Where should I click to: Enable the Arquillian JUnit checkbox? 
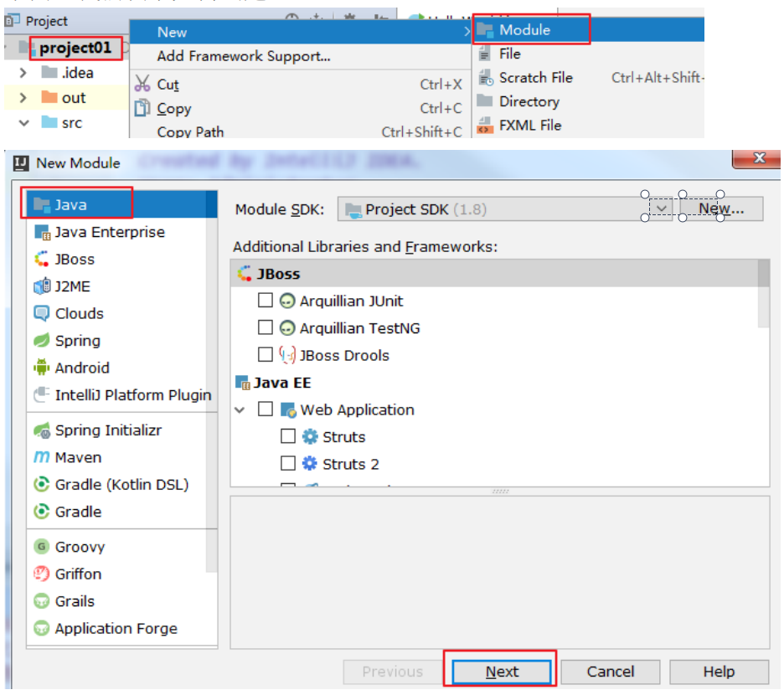click(x=266, y=301)
